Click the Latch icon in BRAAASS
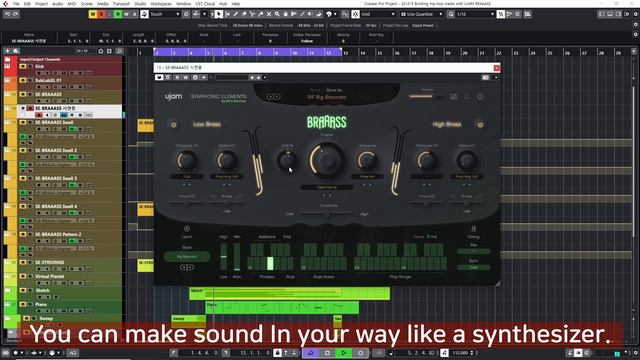Viewport: 640px width, 360px height. click(x=187, y=229)
